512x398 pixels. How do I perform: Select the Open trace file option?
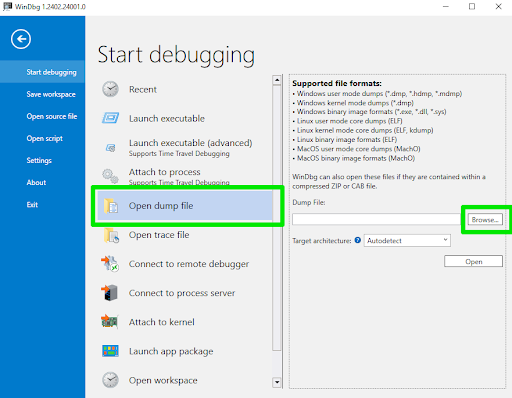(x=185, y=235)
